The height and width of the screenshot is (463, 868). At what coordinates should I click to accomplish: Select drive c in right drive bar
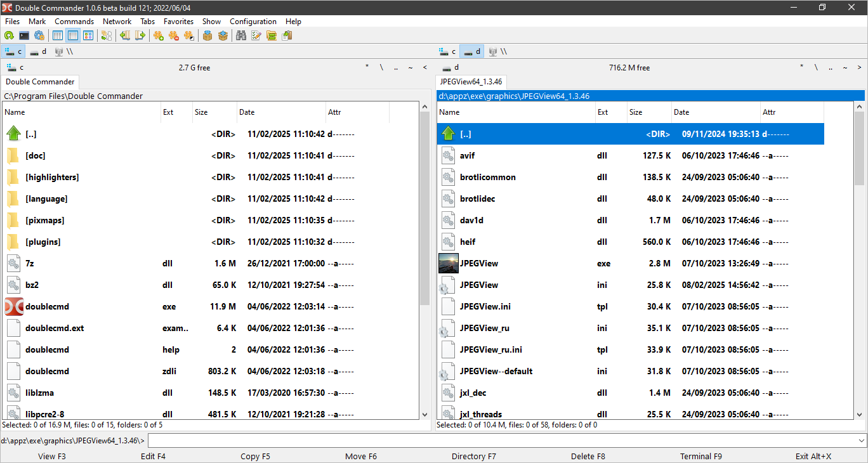pyautogui.click(x=448, y=51)
